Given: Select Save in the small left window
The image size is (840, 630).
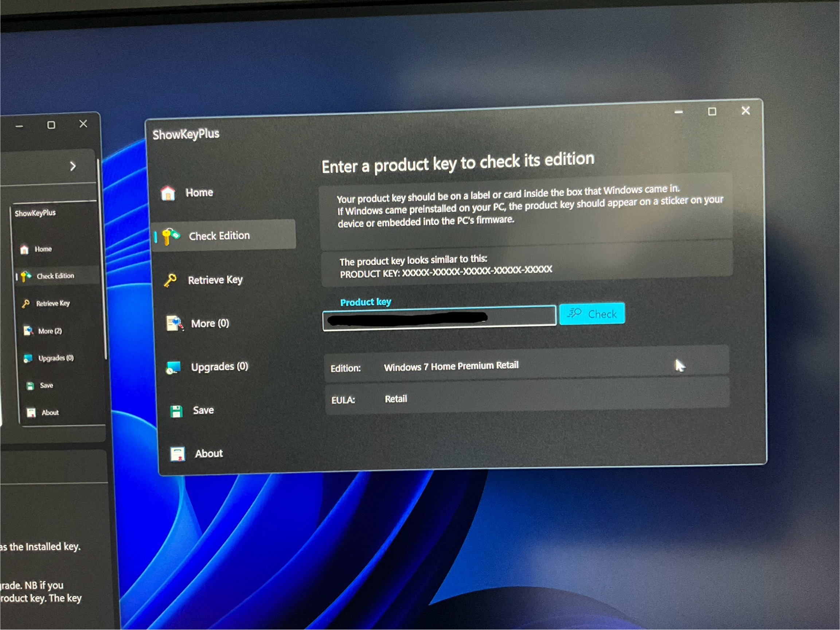Looking at the screenshot, I should [46, 386].
